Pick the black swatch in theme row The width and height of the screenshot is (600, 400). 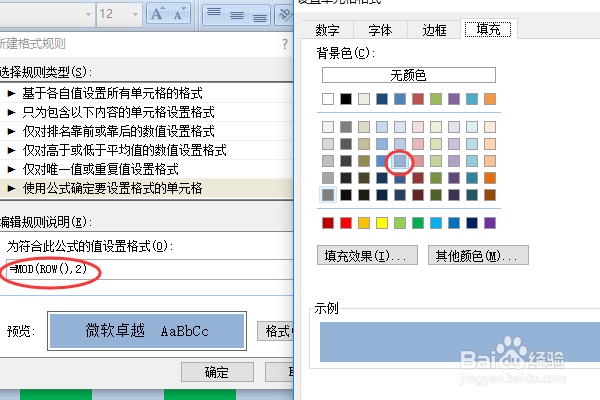(346, 99)
